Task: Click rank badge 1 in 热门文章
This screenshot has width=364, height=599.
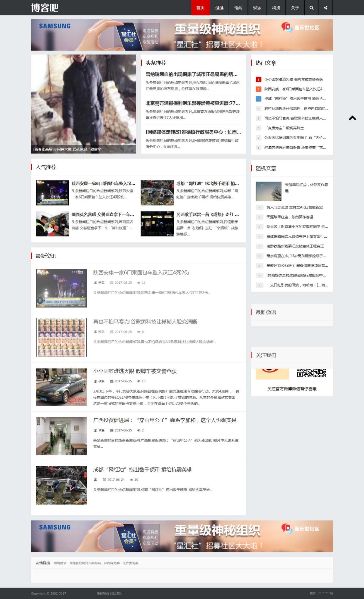Action: (x=258, y=79)
